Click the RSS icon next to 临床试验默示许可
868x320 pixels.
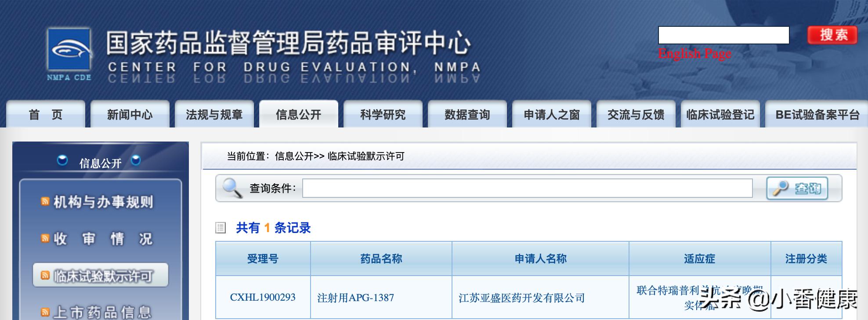click(45, 276)
